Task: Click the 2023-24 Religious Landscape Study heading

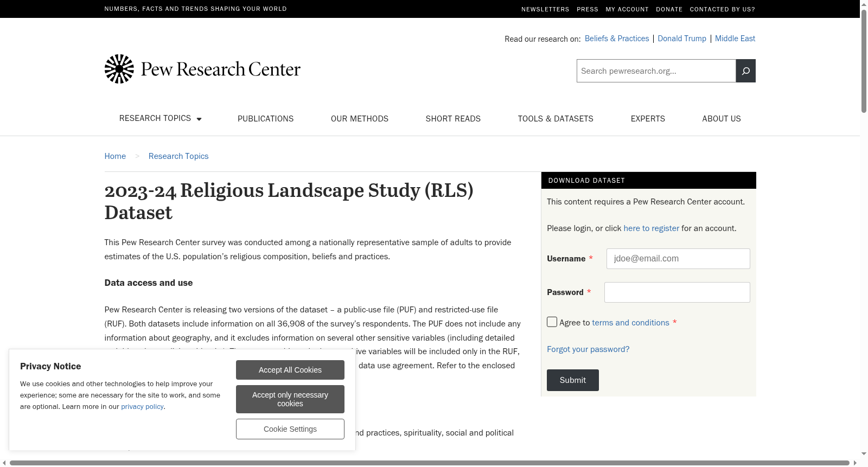Action: [289, 201]
